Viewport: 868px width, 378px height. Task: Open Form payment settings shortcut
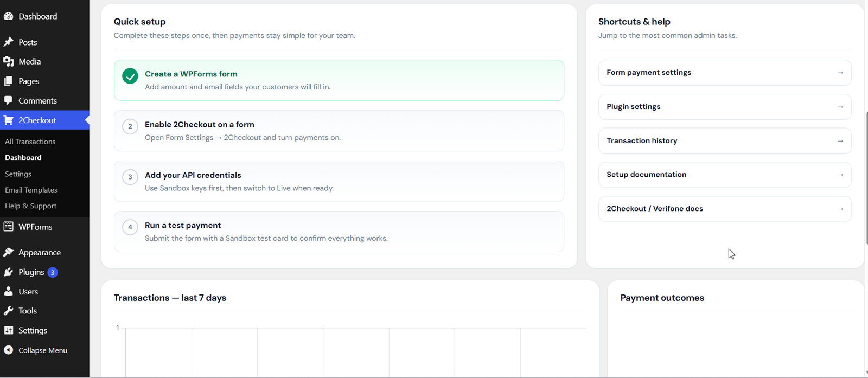(725, 73)
